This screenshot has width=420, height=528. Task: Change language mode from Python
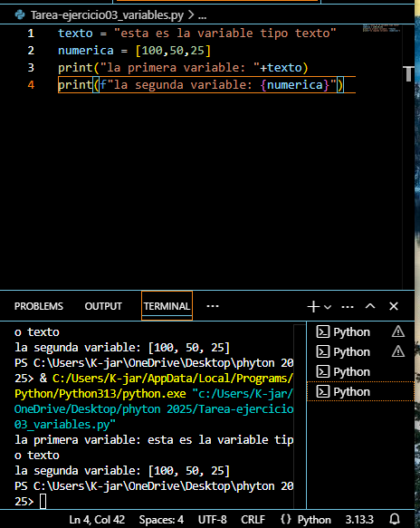click(314, 520)
